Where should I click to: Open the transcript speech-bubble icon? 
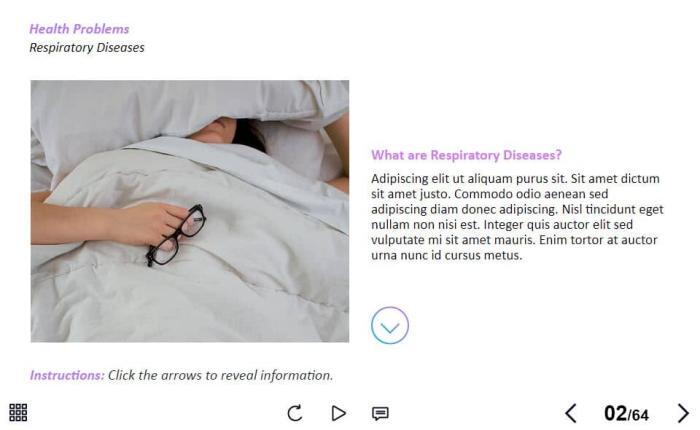(380, 413)
